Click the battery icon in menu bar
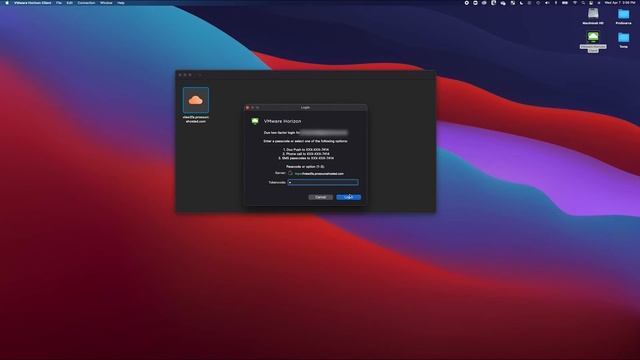640x360 pixels. pos(564,3)
